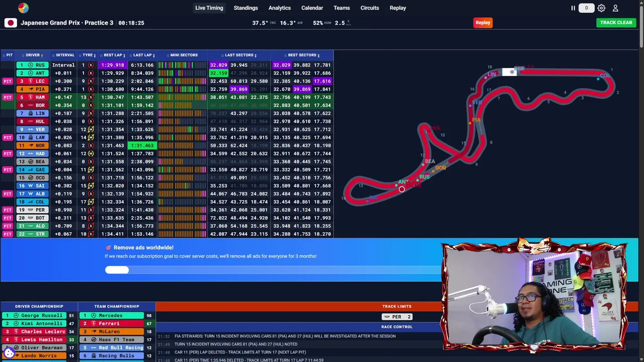Click the white circle marker on track map

[401, 189]
